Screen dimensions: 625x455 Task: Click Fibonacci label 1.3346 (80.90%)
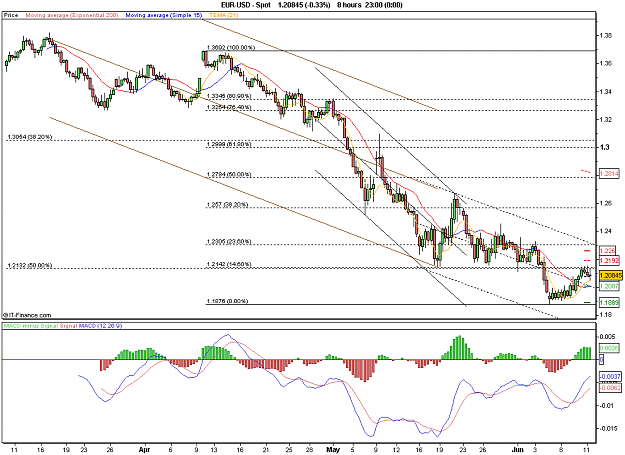pos(229,96)
